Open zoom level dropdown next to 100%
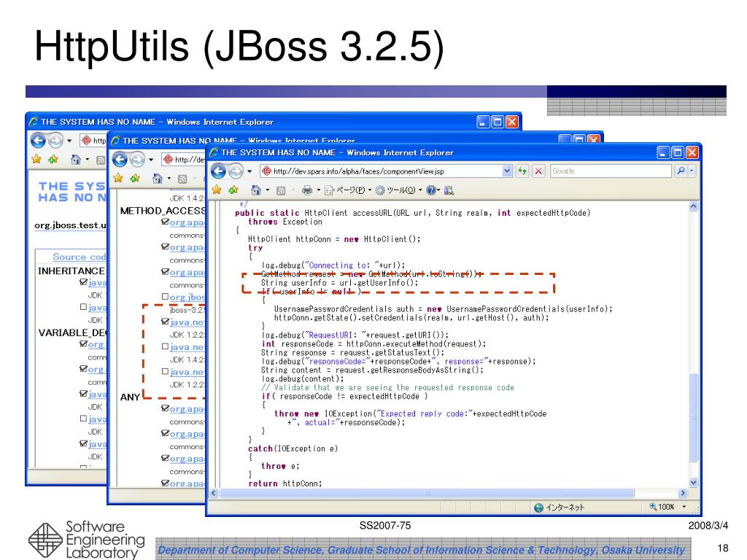 click(x=684, y=507)
